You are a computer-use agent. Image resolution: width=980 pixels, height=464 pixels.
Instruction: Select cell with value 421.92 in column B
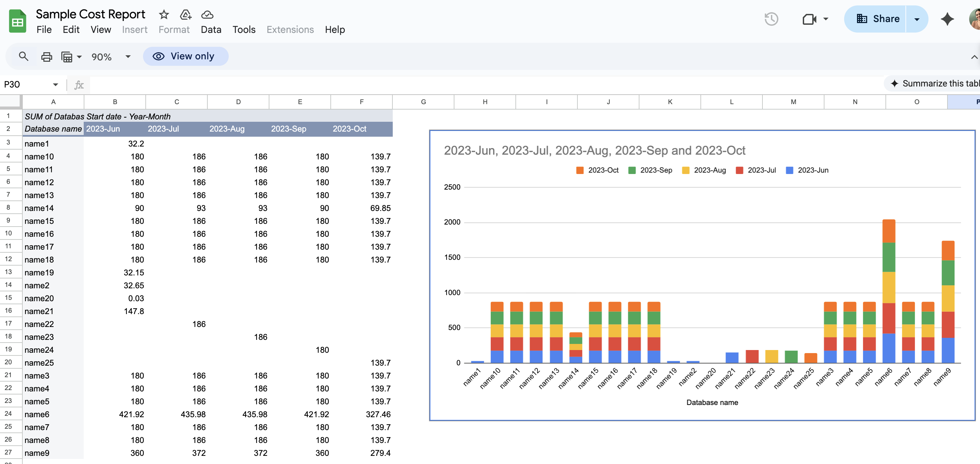click(115, 414)
